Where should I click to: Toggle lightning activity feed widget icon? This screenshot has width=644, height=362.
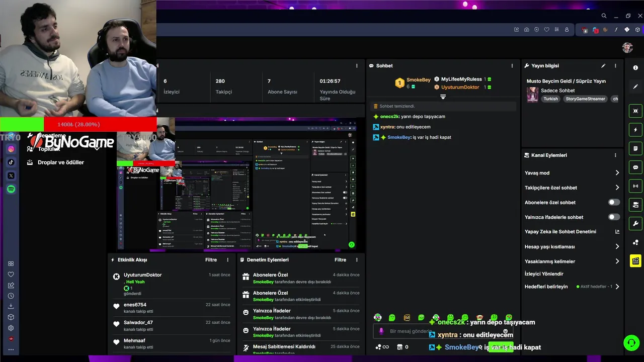point(635,130)
